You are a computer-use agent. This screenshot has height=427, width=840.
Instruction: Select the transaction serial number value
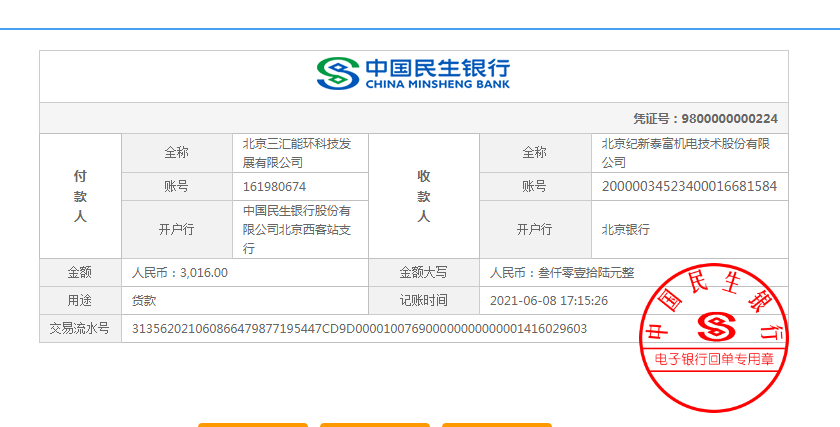pyautogui.click(x=359, y=328)
